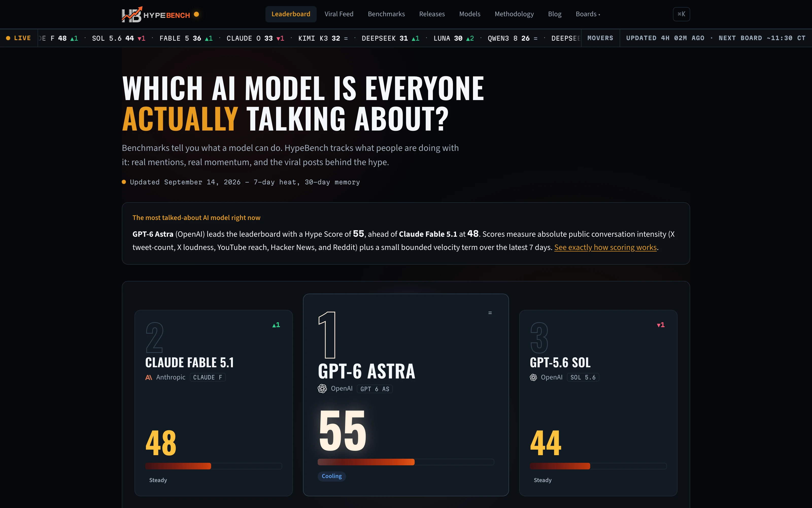Open the GPT-5.6 Sol card title
The height and width of the screenshot is (508, 812).
point(560,362)
